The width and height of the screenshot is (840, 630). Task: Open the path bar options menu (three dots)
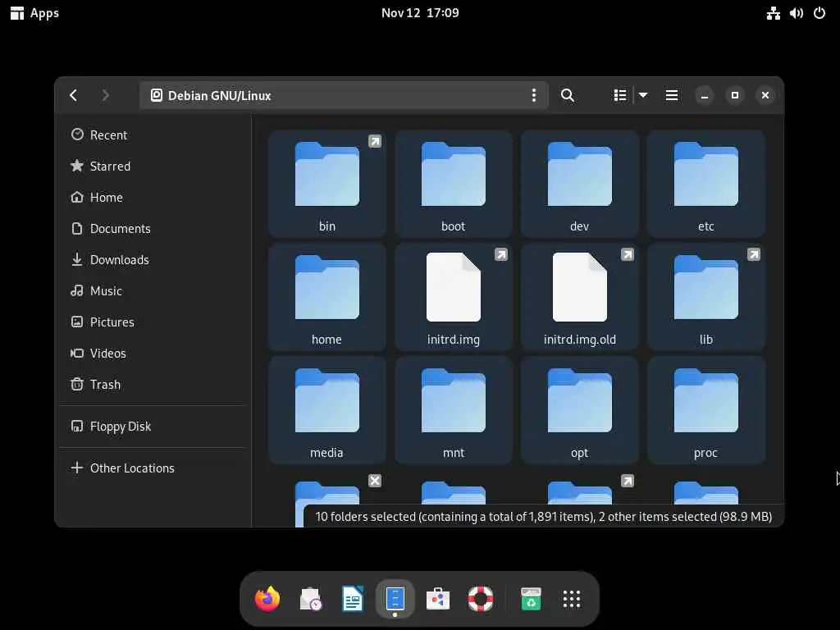click(x=533, y=95)
